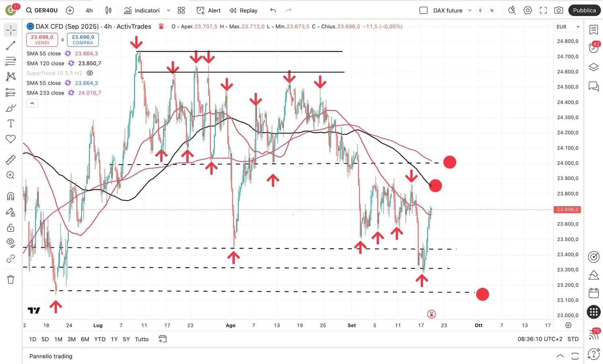Click the VENDI sell button
This screenshot has height=364, width=603.
click(42, 40)
